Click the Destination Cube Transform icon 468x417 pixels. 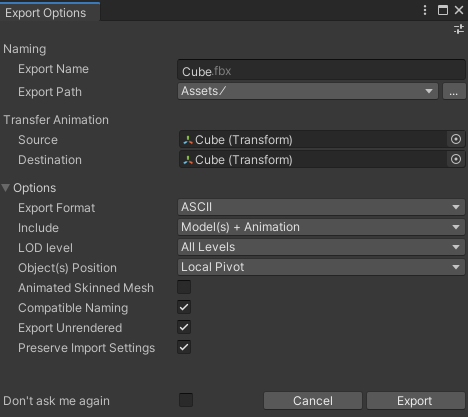pos(188,160)
